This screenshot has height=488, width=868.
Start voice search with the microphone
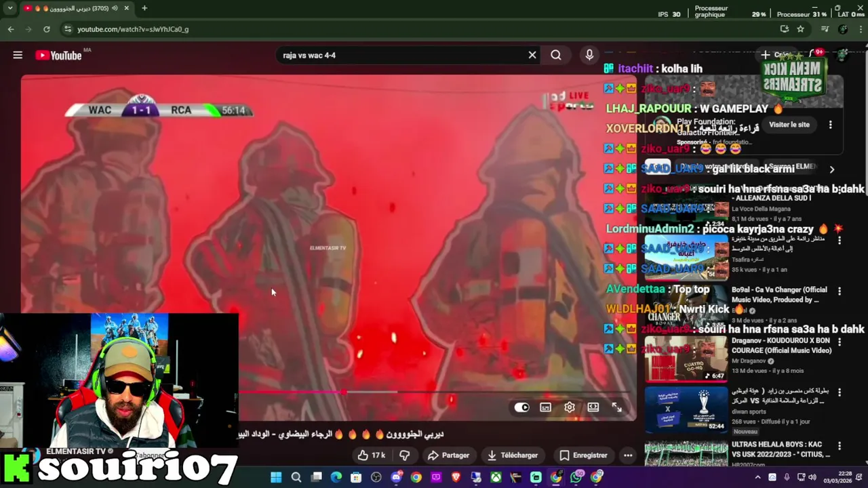(589, 56)
